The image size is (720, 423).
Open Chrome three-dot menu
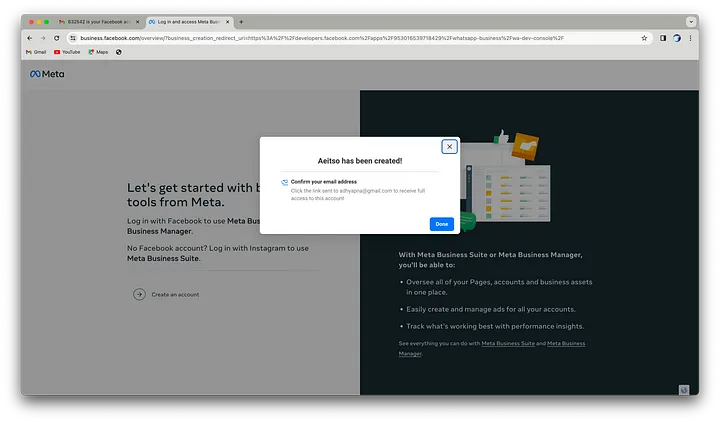tap(690, 38)
